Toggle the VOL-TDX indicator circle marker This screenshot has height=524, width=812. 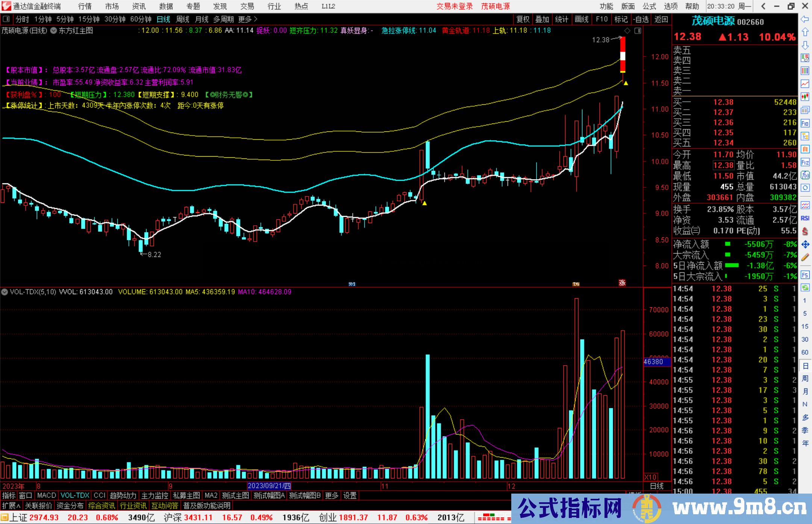point(5,292)
